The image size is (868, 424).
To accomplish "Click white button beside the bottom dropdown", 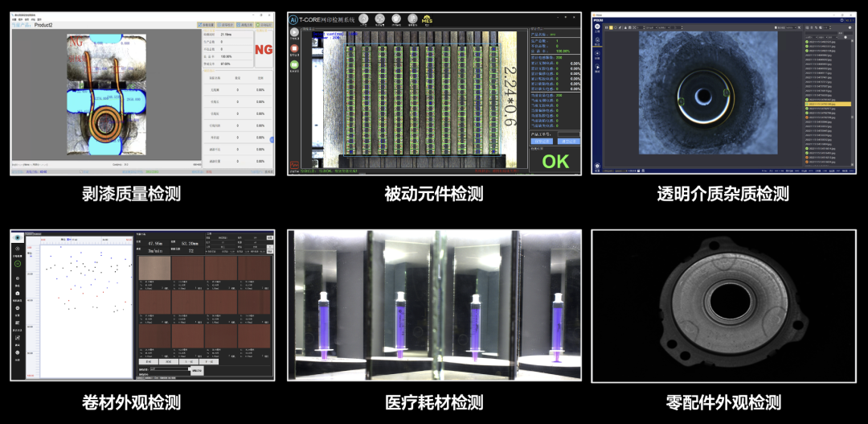I will [x=197, y=371].
